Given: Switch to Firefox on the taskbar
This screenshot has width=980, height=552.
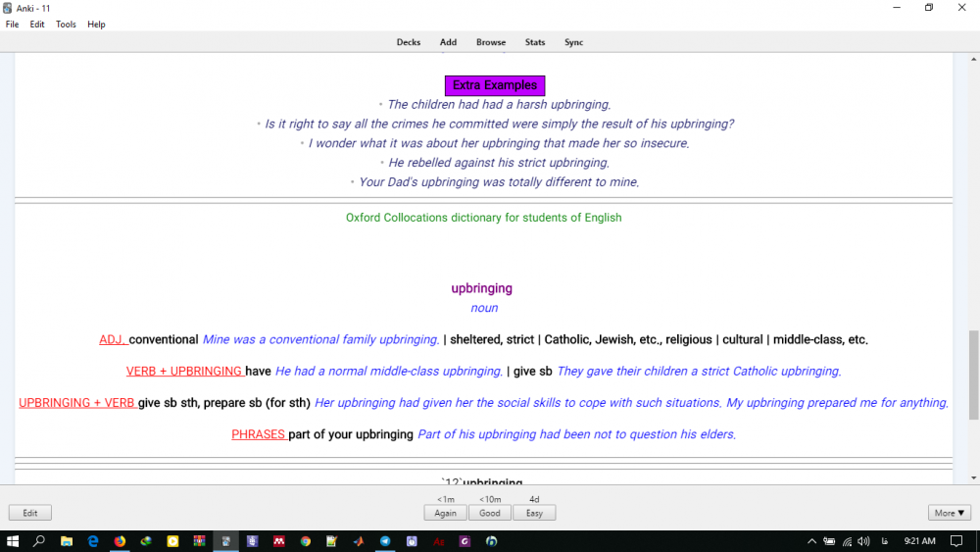Looking at the screenshot, I should [x=120, y=541].
